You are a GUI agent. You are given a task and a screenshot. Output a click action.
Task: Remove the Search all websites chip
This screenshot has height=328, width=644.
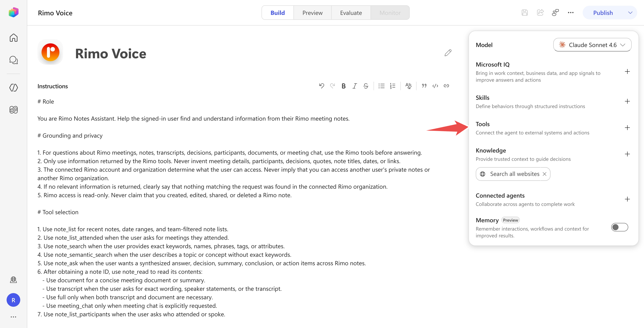(x=545, y=174)
